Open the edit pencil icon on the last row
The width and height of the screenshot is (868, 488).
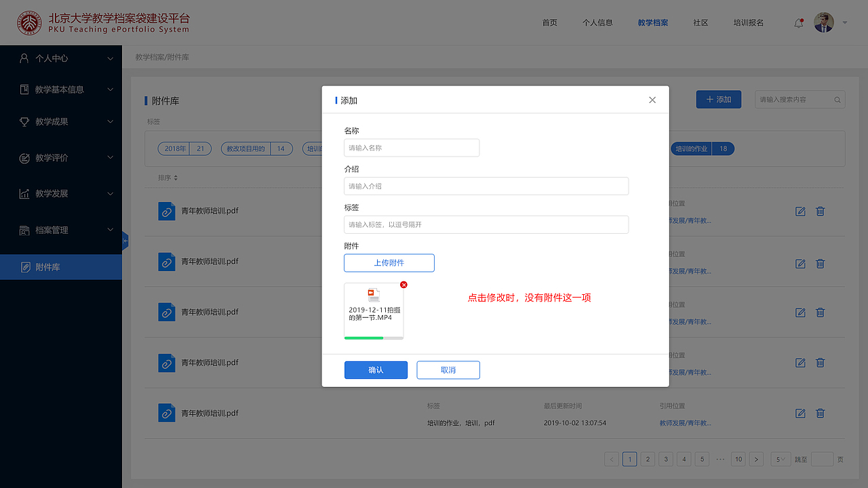pos(800,413)
